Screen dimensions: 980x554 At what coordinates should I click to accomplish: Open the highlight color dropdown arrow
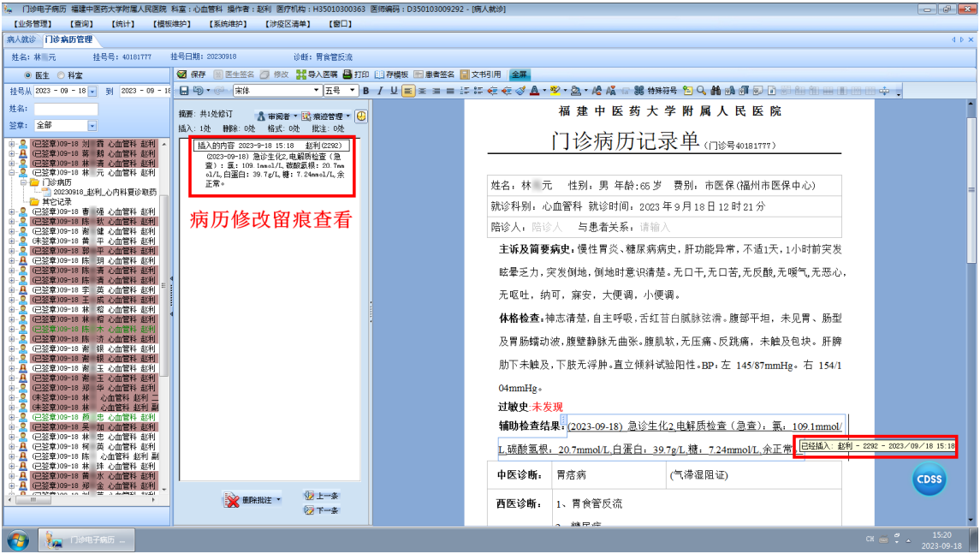[x=565, y=91]
